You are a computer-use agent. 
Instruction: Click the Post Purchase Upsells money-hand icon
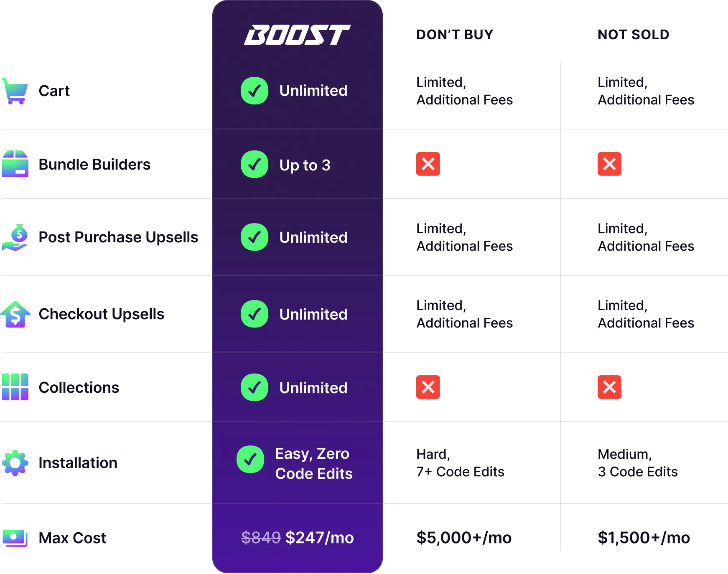click(x=15, y=237)
